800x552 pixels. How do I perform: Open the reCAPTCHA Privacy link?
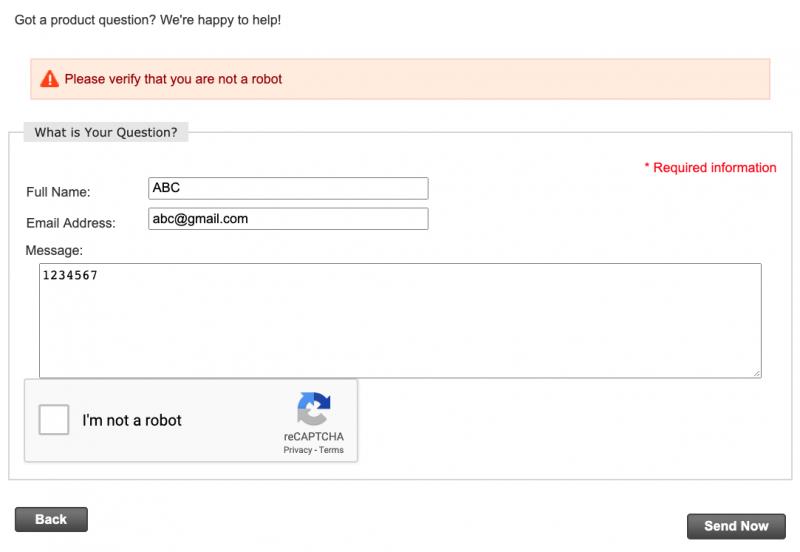click(297, 450)
